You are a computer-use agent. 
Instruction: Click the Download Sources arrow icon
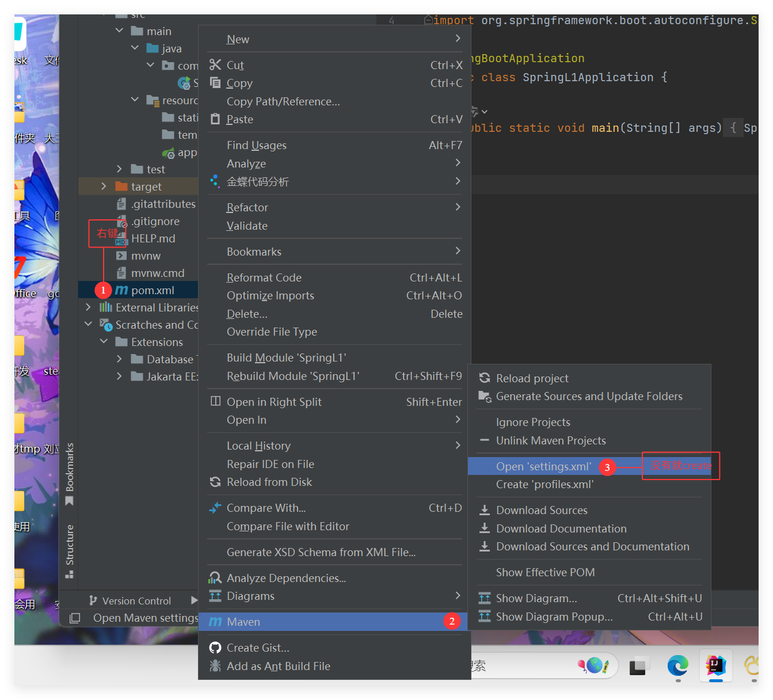[485, 510]
